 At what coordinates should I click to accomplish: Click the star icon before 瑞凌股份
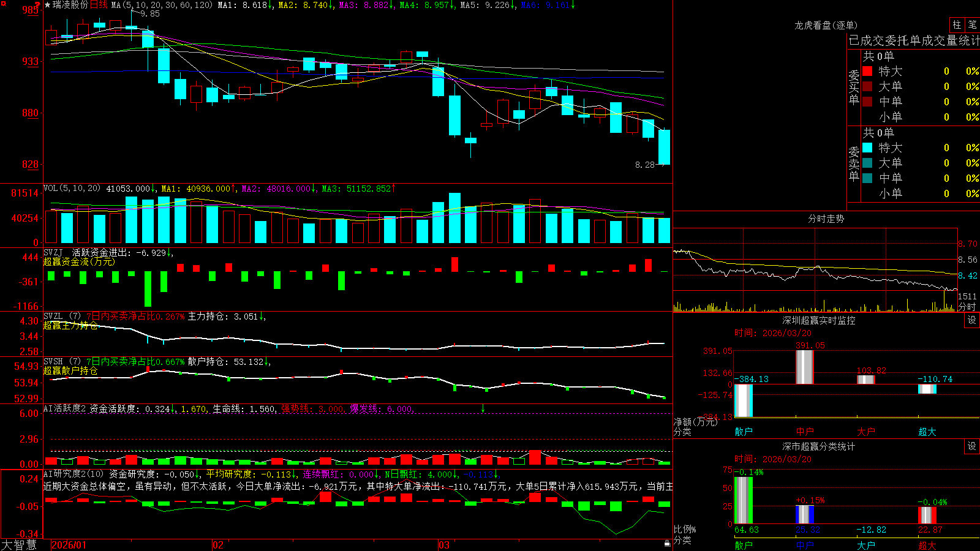(48, 5)
